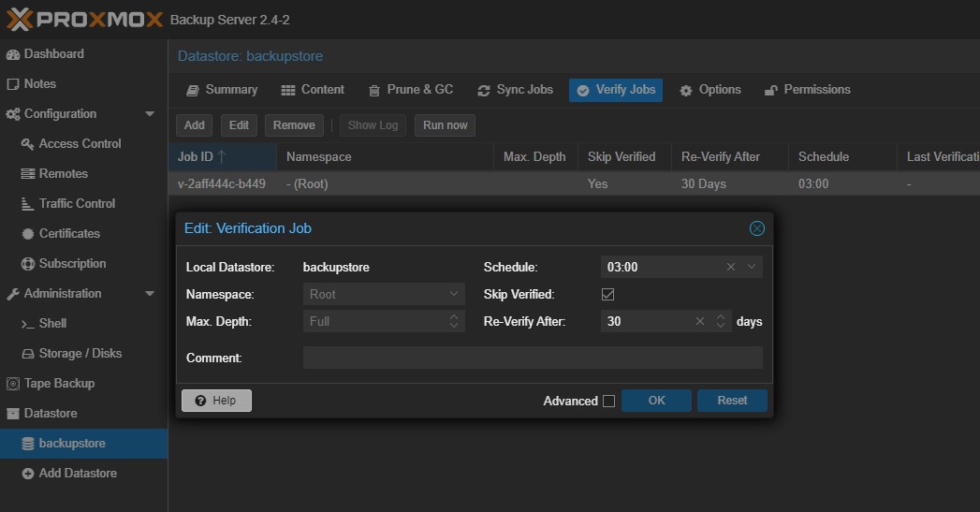Switch to the Prune & GC tab
The image size is (980, 512).
tap(410, 90)
